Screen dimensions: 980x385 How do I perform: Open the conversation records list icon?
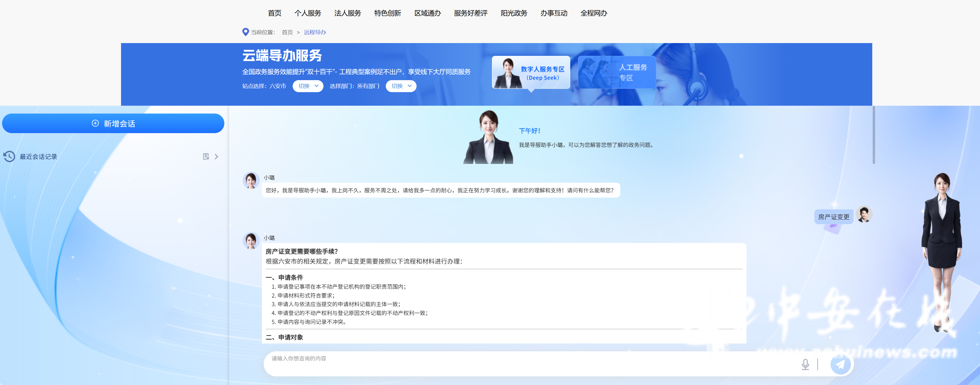[206, 157]
